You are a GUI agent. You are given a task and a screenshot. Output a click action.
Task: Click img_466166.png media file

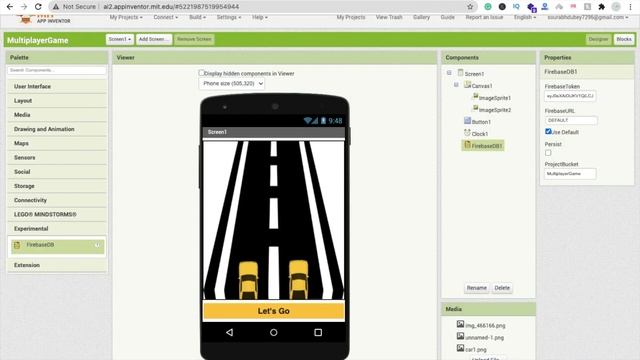tap(485, 325)
